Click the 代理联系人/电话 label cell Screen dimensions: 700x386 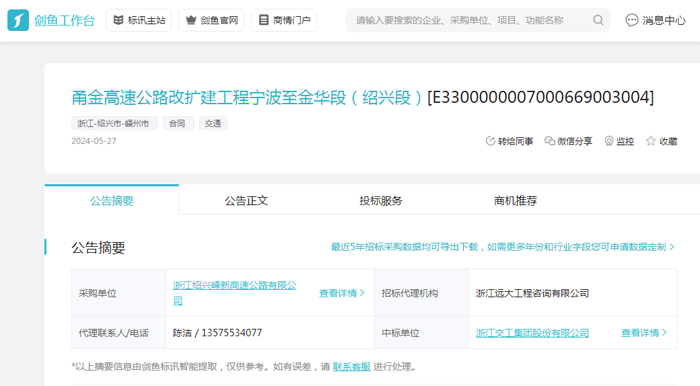tap(119, 333)
